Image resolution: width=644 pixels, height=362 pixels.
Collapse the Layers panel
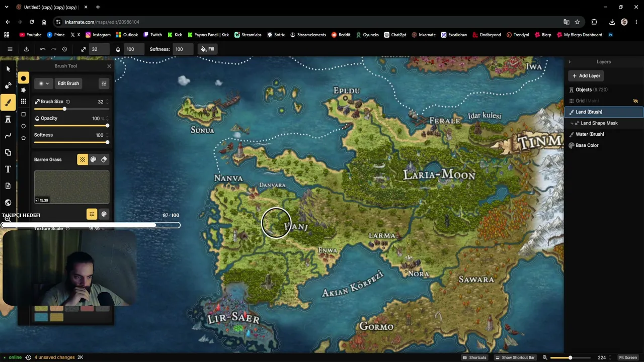pos(570,62)
